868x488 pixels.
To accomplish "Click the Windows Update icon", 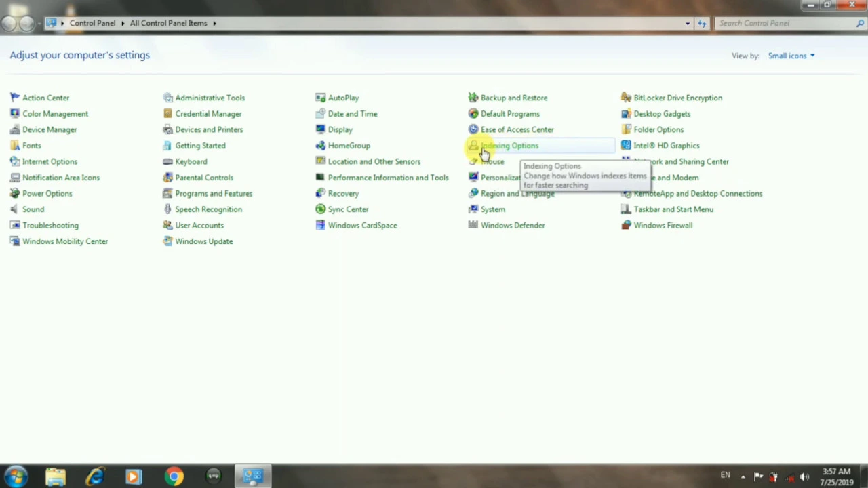I will (167, 241).
